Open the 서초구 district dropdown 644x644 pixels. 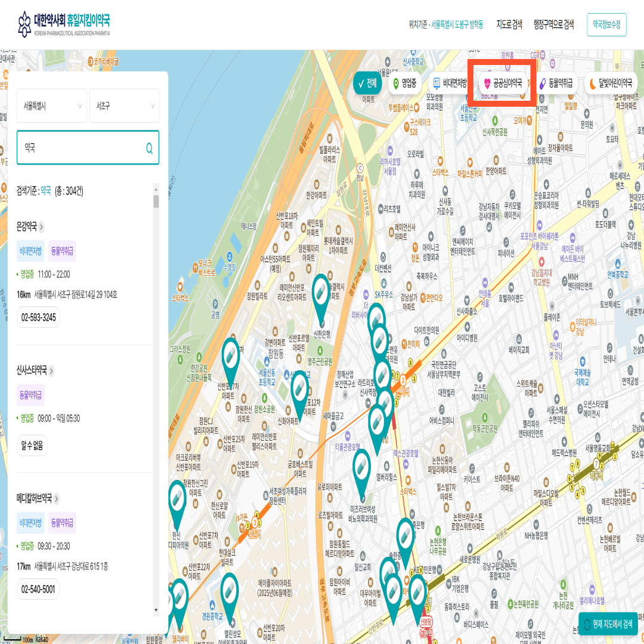[x=125, y=106]
